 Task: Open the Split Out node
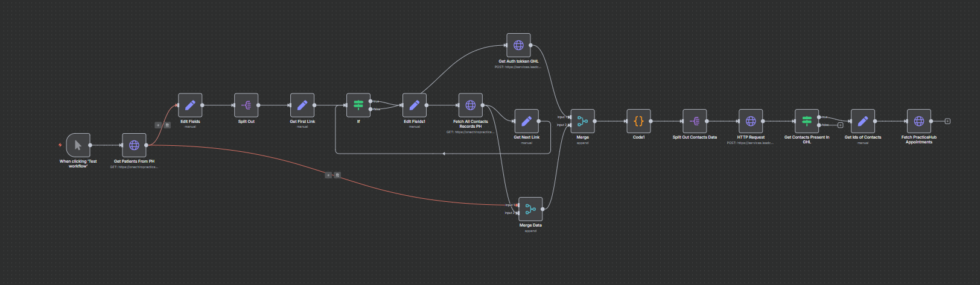[246, 105]
